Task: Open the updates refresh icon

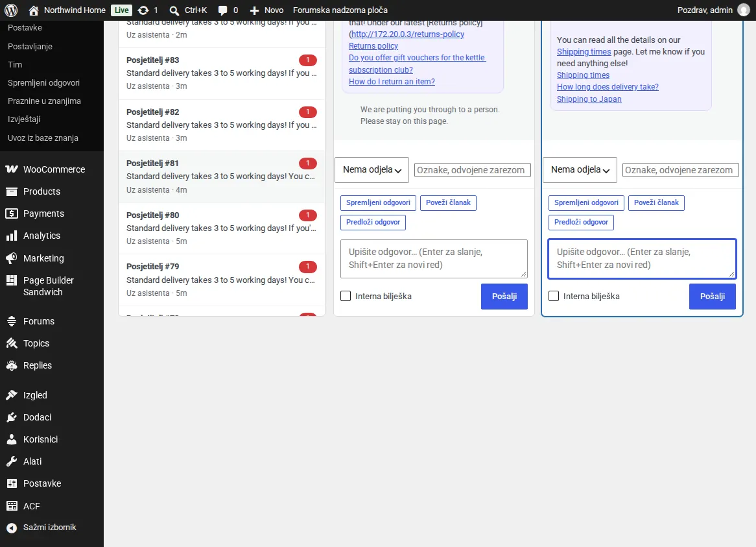Action: click(143, 10)
